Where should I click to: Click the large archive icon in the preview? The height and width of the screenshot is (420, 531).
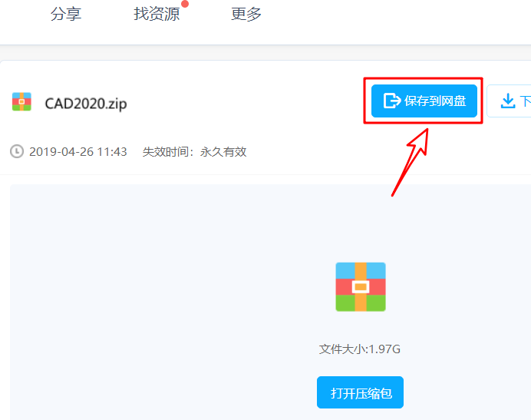(x=361, y=286)
